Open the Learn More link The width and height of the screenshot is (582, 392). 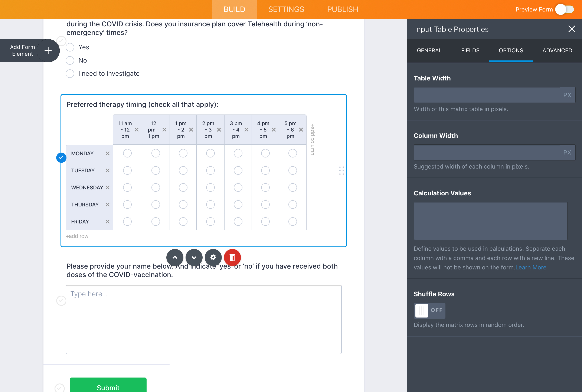tap(531, 267)
